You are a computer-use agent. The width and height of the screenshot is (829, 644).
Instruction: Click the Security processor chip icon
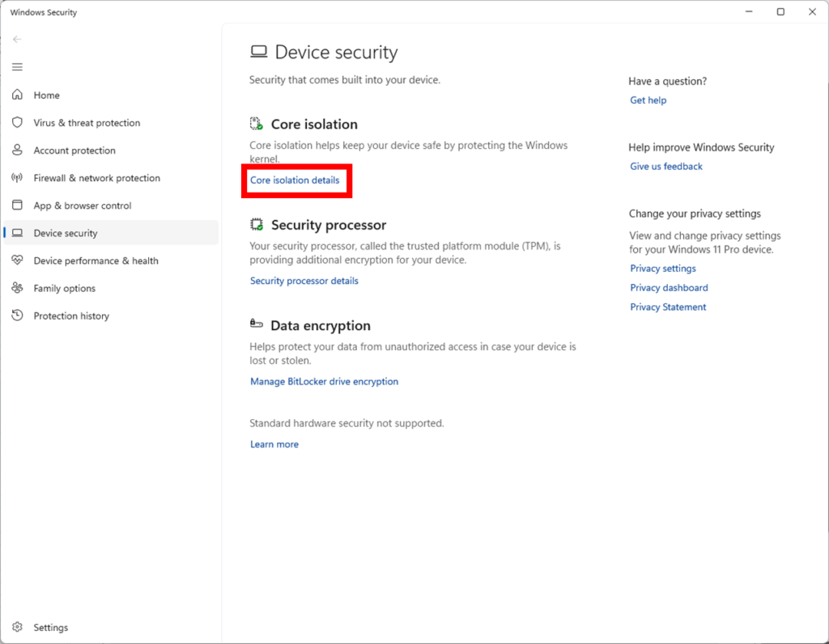pyautogui.click(x=257, y=225)
